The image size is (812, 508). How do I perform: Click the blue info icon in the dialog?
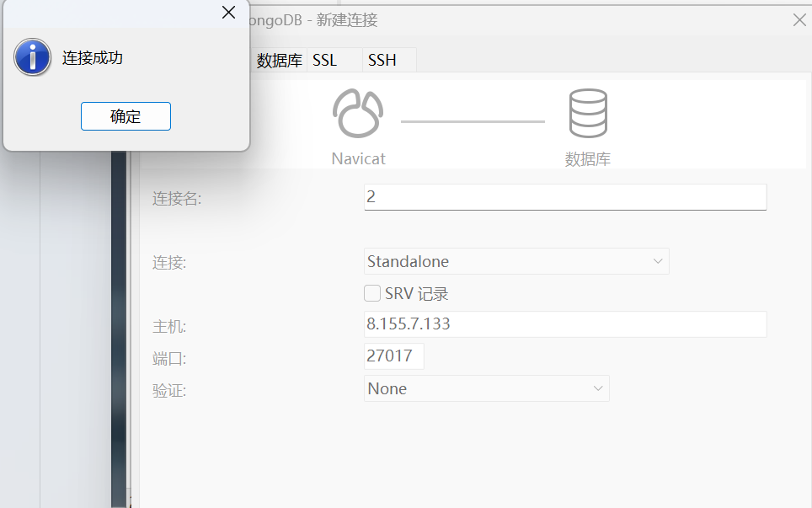tap(32, 57)
